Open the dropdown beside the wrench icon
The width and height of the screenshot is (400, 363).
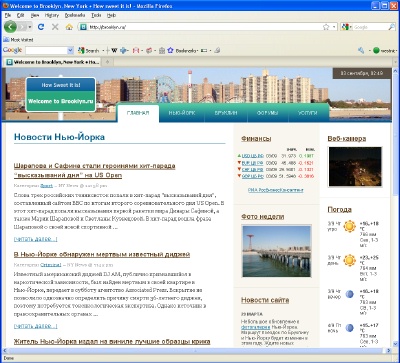[369, 51]
